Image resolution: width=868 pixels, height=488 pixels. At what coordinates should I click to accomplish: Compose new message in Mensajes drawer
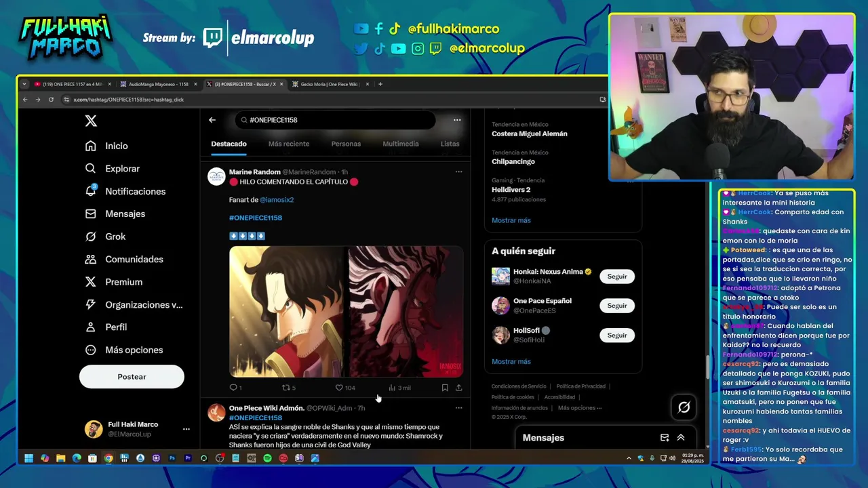[665, 438]
